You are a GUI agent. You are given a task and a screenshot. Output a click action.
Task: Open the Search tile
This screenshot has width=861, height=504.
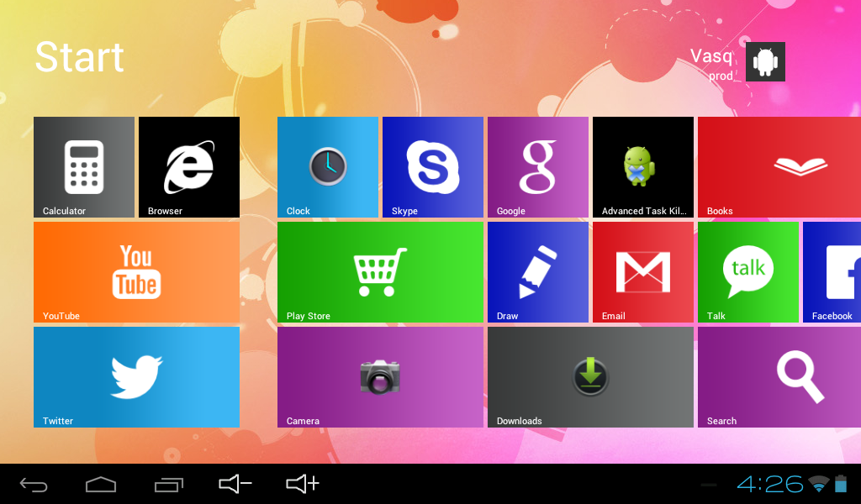(779, 377)
